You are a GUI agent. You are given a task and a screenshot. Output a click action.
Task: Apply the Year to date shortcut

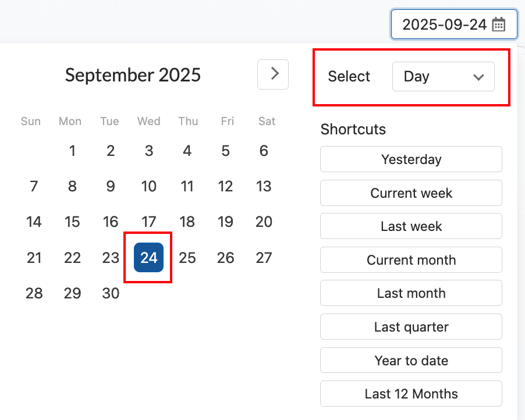click(411, 361)
